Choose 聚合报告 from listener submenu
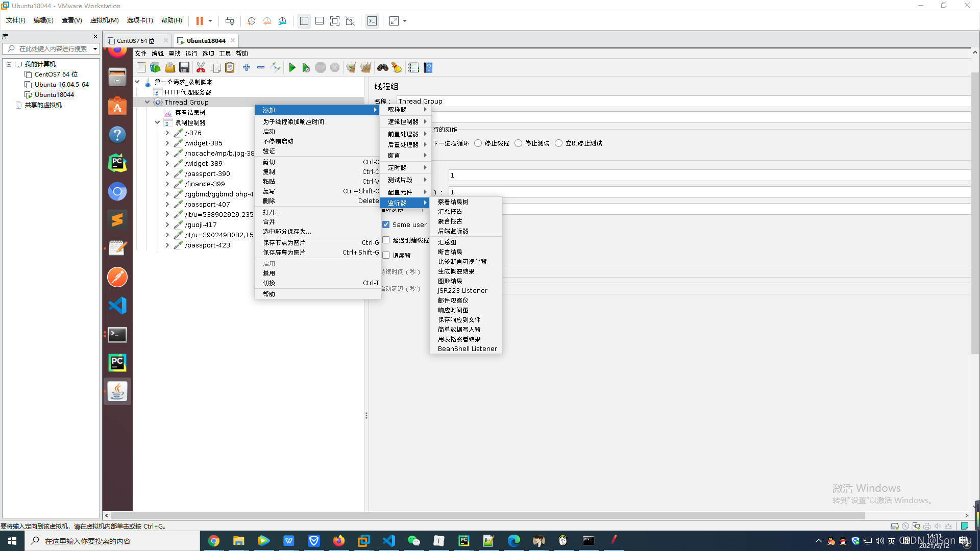980x551 pixels. pyautogui.click(x=450, y=221)
